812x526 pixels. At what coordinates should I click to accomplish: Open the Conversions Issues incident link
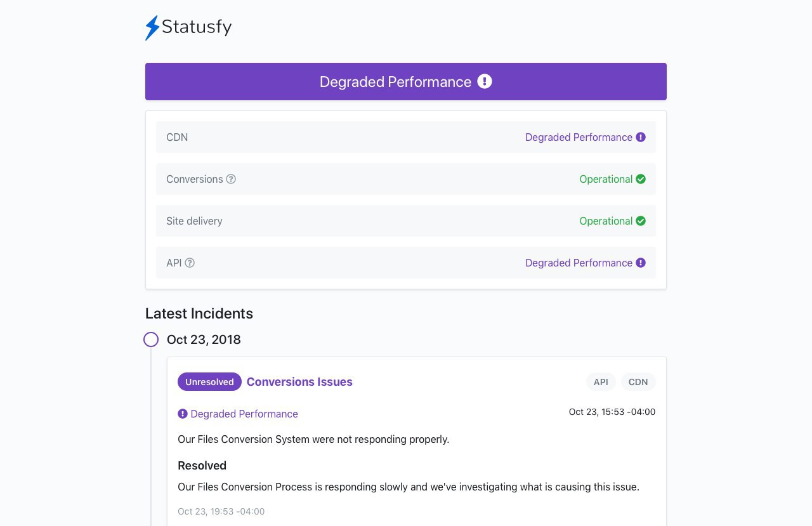click(299, 381)
